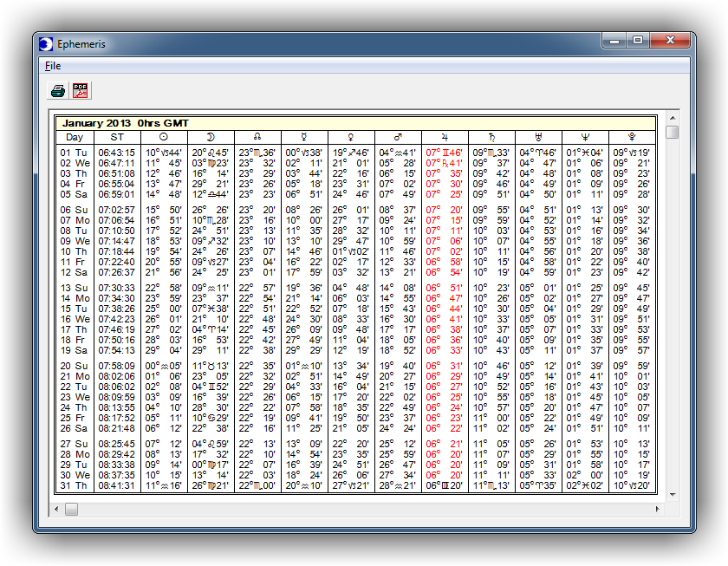Click Mercury position in the 20 Su row
This screenshot has height=566, width=728.
click(303, 366)
